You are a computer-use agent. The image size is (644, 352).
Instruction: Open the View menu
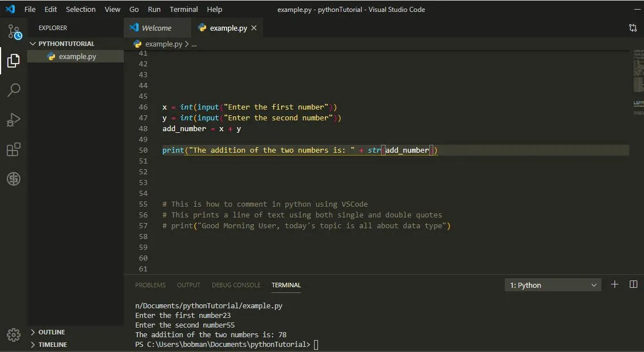tap(112, 9)
